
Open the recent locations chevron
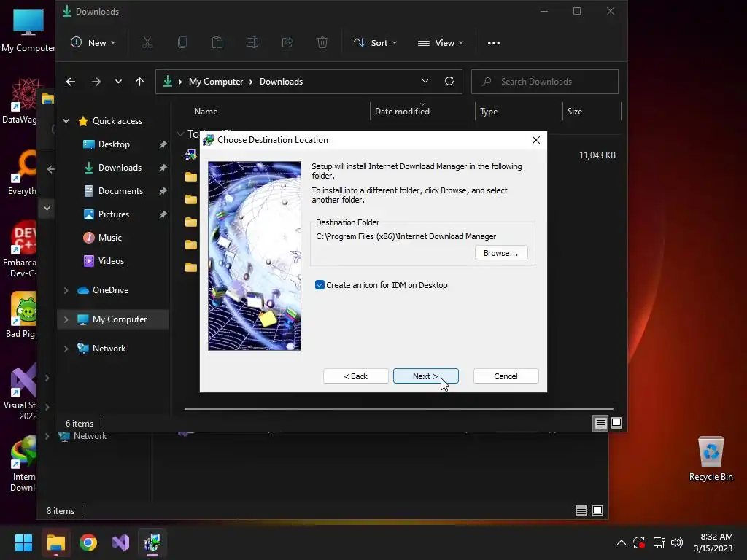pyautogui.click(x=118, y=82)
